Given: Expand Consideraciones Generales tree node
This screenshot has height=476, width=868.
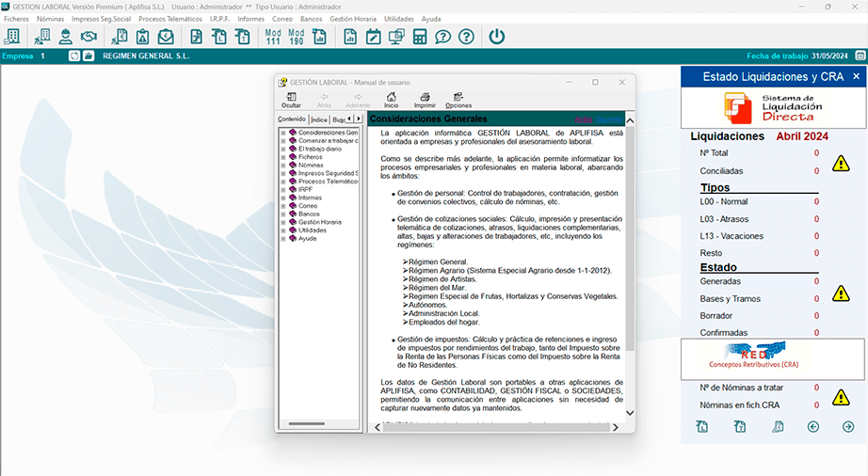Looking at the screenshot, I should [282, 133].
